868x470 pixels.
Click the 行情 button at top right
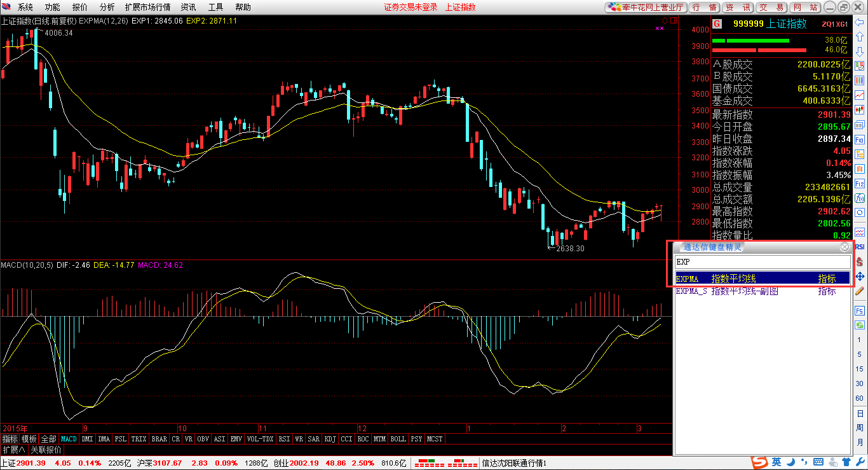click(704, 7)
